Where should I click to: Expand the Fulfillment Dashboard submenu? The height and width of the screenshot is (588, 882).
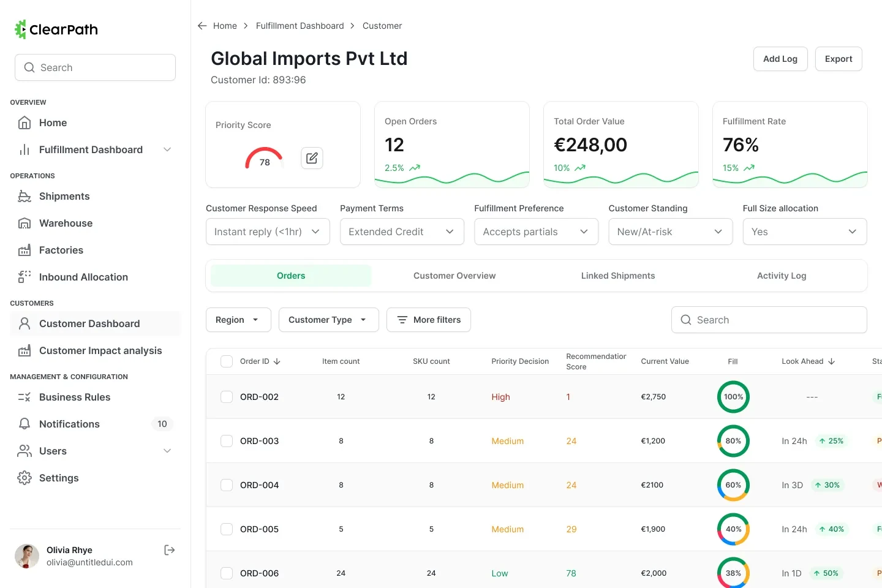coord(167,149)
